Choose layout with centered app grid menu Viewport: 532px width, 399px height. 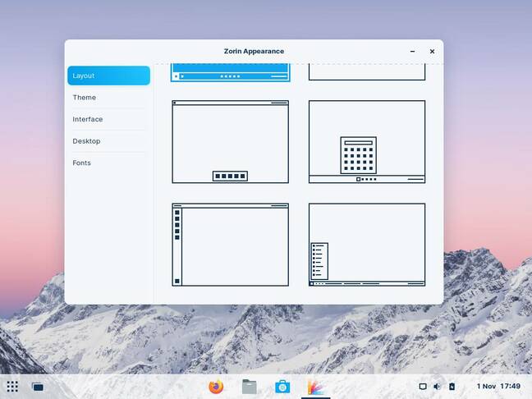pyautogui.click(x=367, y=142)
